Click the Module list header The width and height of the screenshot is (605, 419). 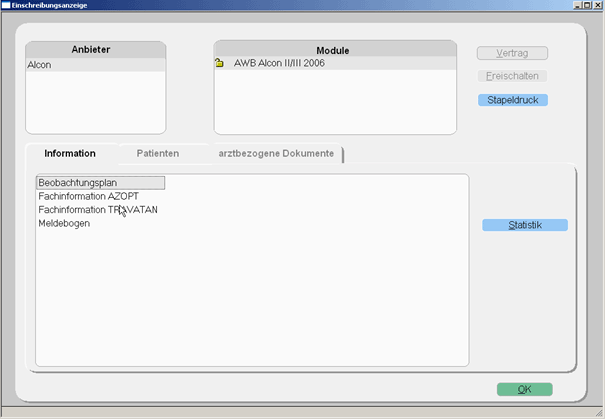tap(334, 50)
